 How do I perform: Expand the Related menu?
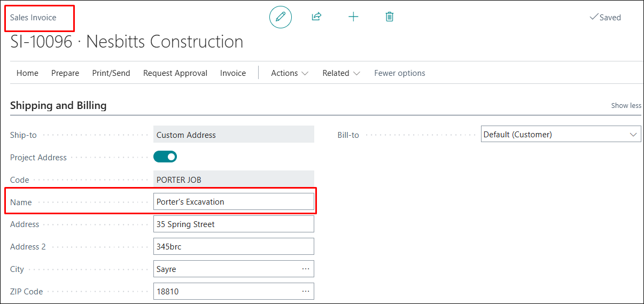coord(341,73)
